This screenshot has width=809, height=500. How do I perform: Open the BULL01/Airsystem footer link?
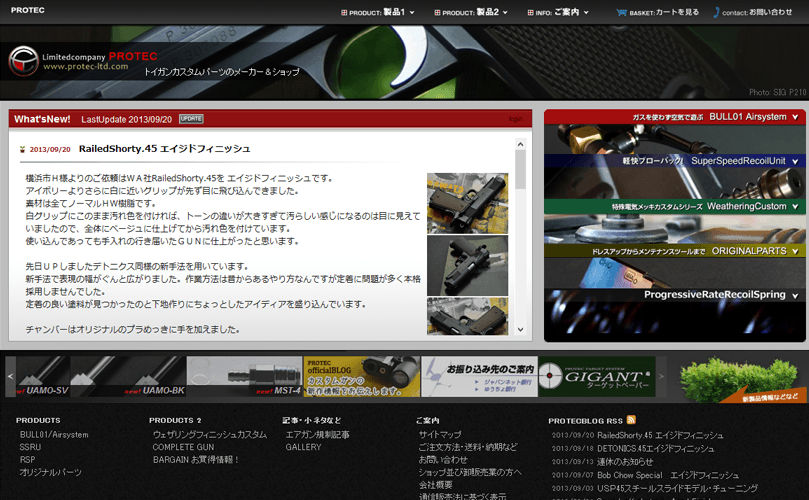(54, 435)
